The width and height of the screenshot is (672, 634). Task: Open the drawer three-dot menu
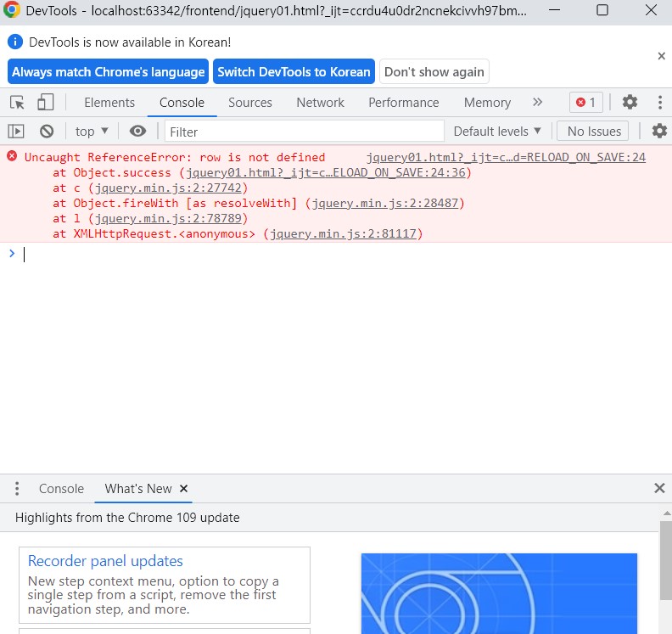[17, 489]
